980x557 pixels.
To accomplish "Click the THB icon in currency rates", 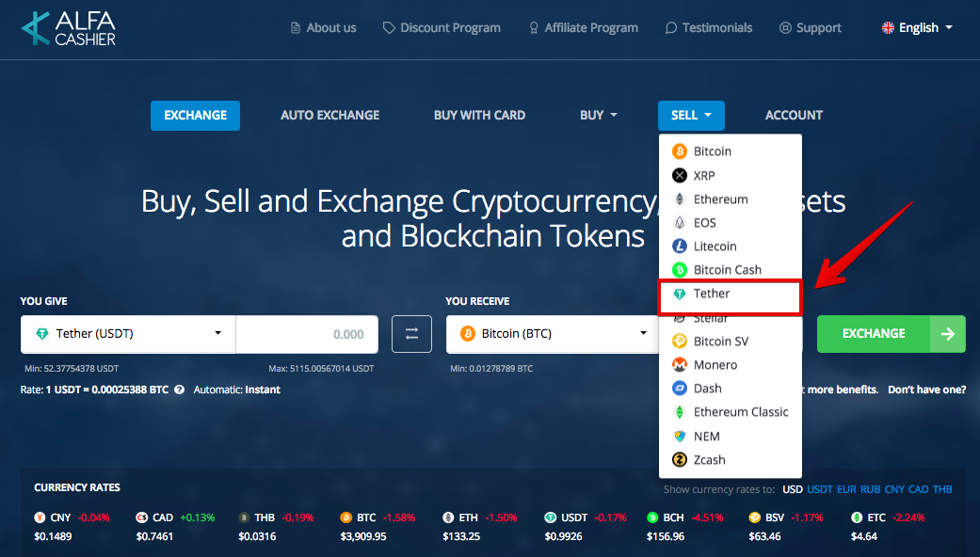I will (x=244, y=517).
